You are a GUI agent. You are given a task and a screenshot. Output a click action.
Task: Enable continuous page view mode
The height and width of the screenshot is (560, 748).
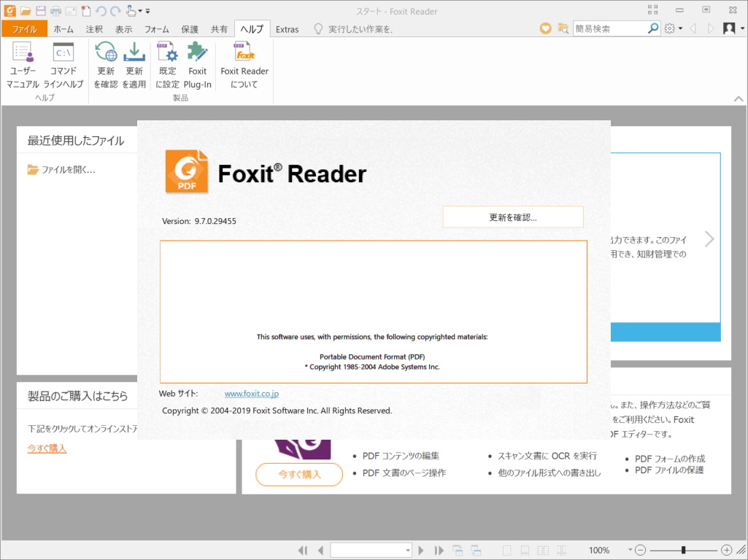pos(525,551)
